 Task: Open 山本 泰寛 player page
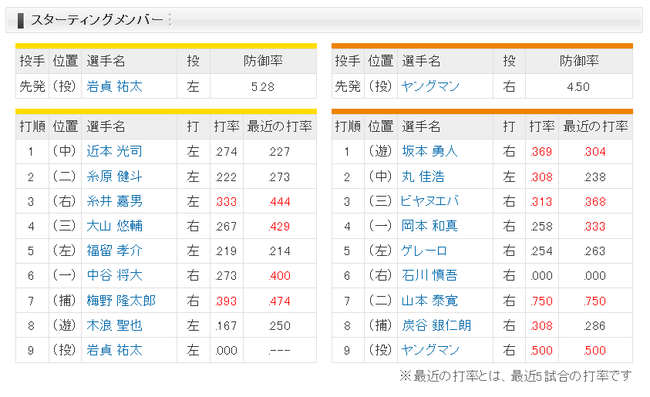point(429,300)
